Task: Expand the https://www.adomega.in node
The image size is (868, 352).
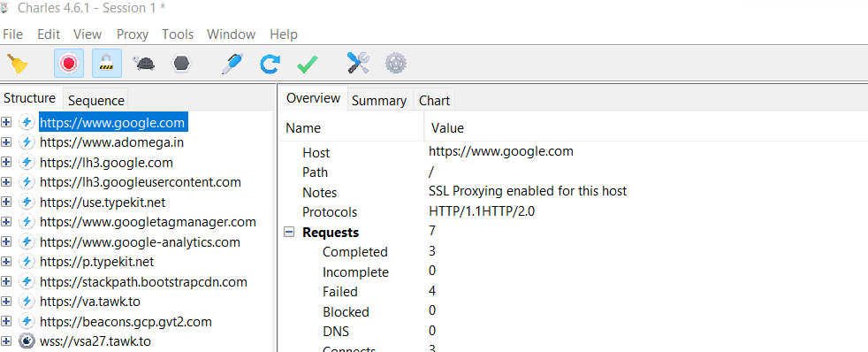Action: [6, 142]
